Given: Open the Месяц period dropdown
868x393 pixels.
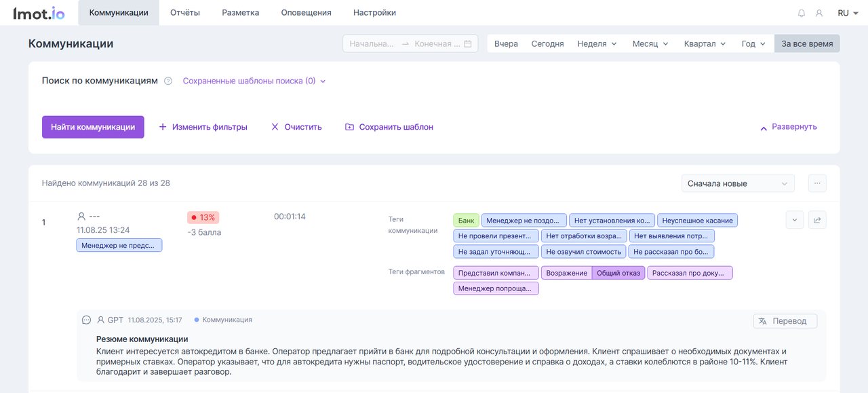Looking at the screenshot, I should coord(650,43).
